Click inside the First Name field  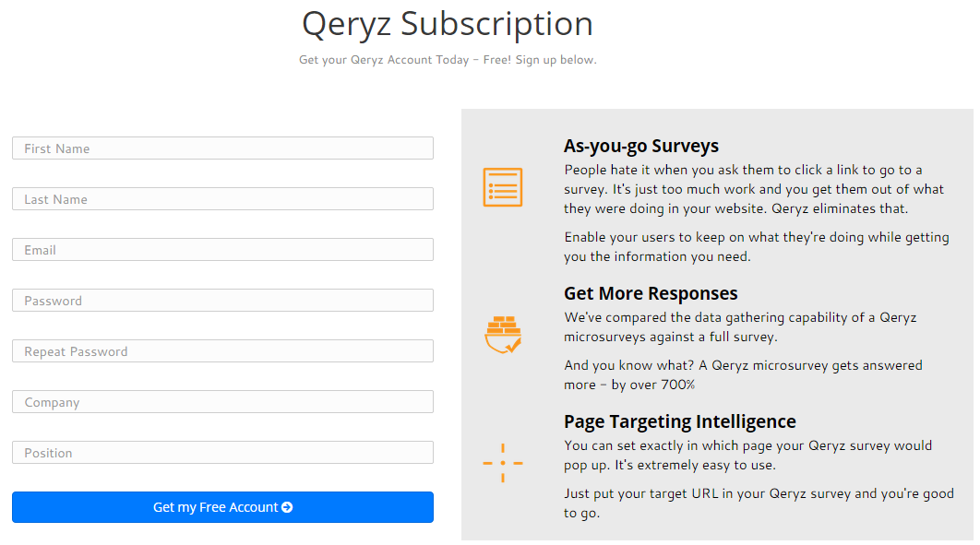221,148
